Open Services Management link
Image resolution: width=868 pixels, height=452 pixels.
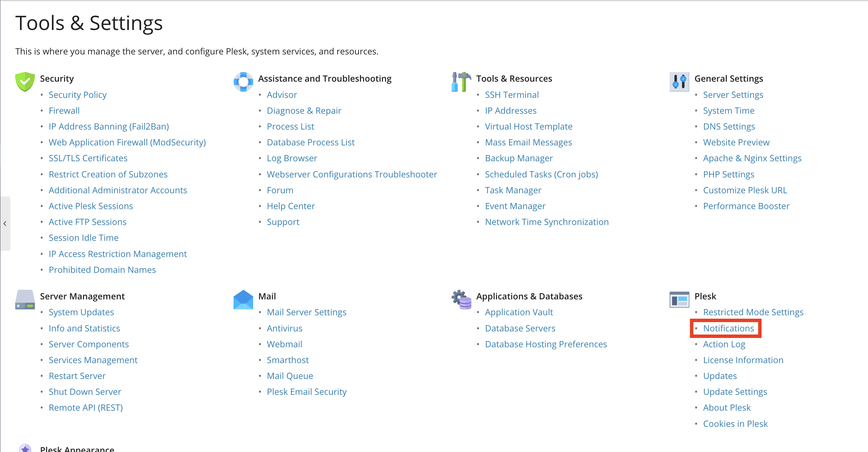(93, 360)
